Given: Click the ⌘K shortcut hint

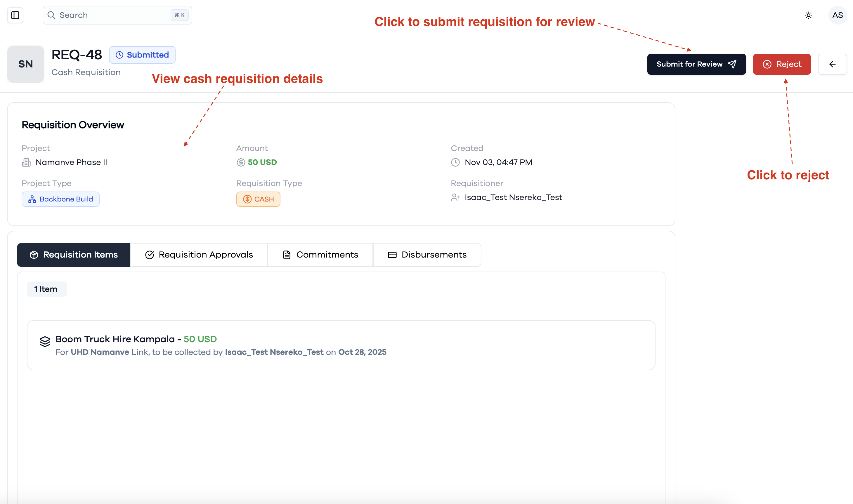Looking at the screenshot, I should (x=179, y=15).
